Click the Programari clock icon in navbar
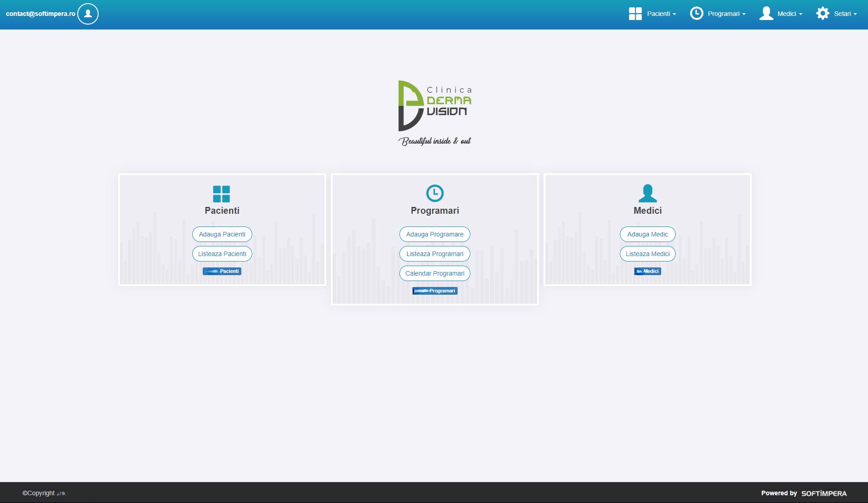Viewport: 868px width, 503px height. tap(696, 14)
